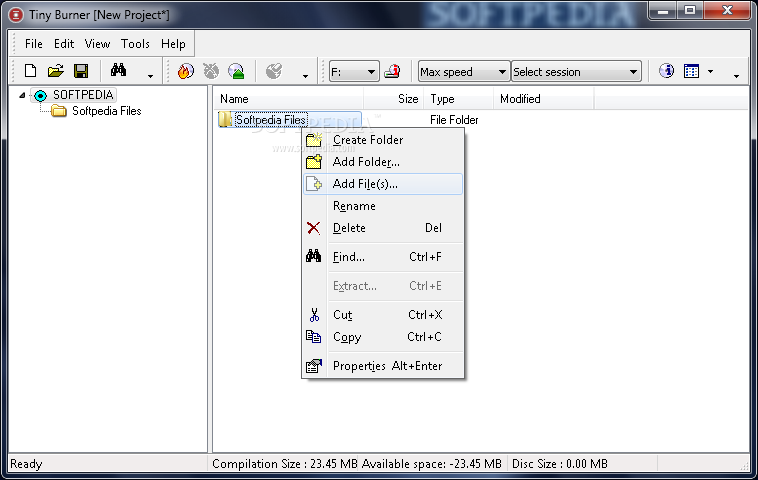758x480 pixels.
Task: Open the Edit menu
Action: pyautogui.click(x=64, y=44)
